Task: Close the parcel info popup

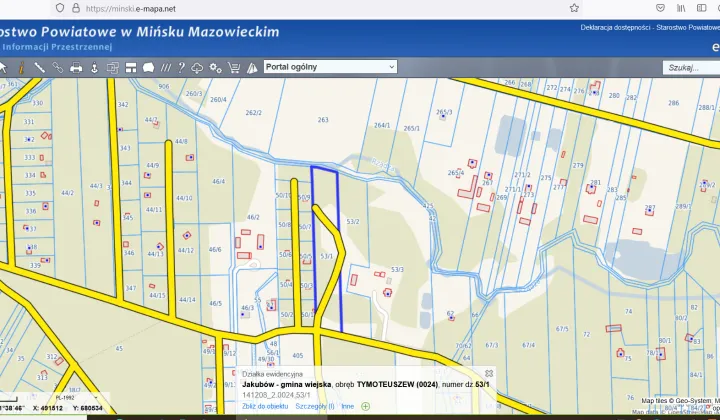Action: [x=489, y=373]
